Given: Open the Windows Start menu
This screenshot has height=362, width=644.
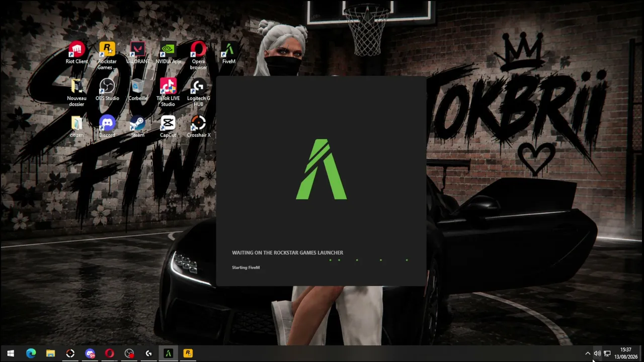Looking at the screenshot, I should (11, 353).
